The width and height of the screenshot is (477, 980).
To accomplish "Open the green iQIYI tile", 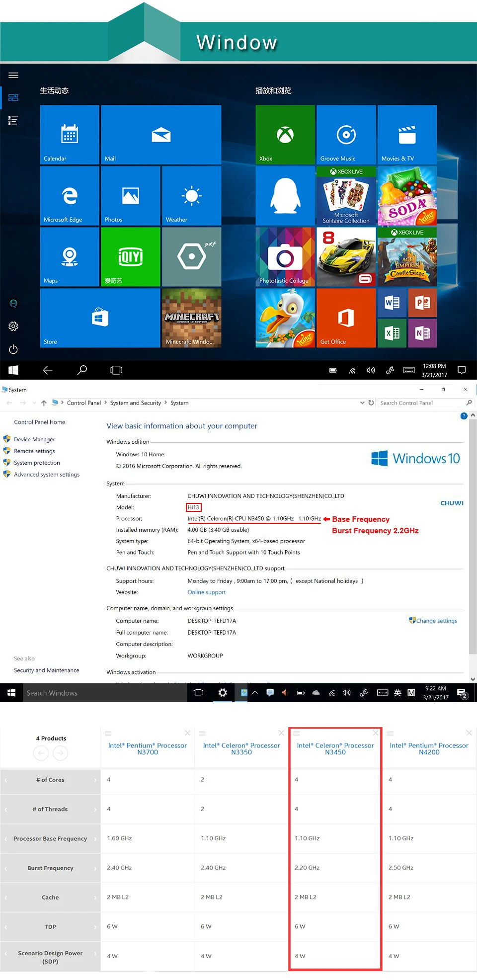I will pos(131,257).
